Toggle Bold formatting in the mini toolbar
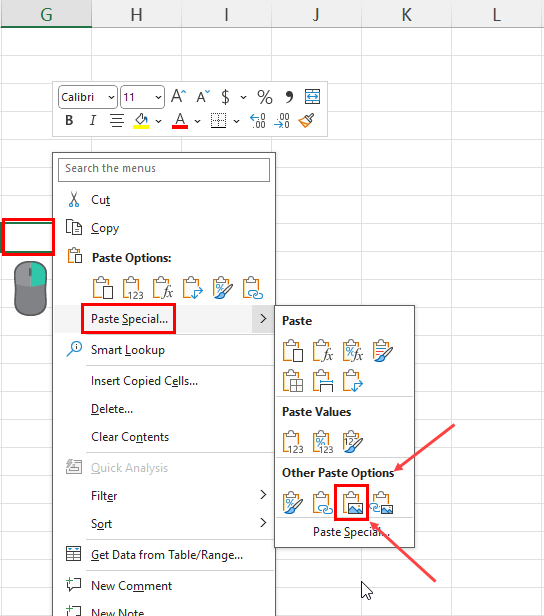The image size is (544, 616). (69, 120)
